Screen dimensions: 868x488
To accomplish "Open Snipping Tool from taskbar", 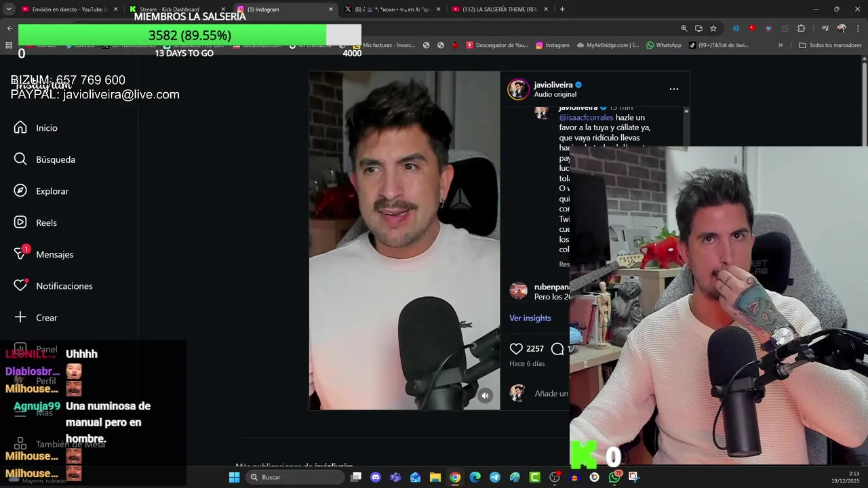I will (634, 477).
